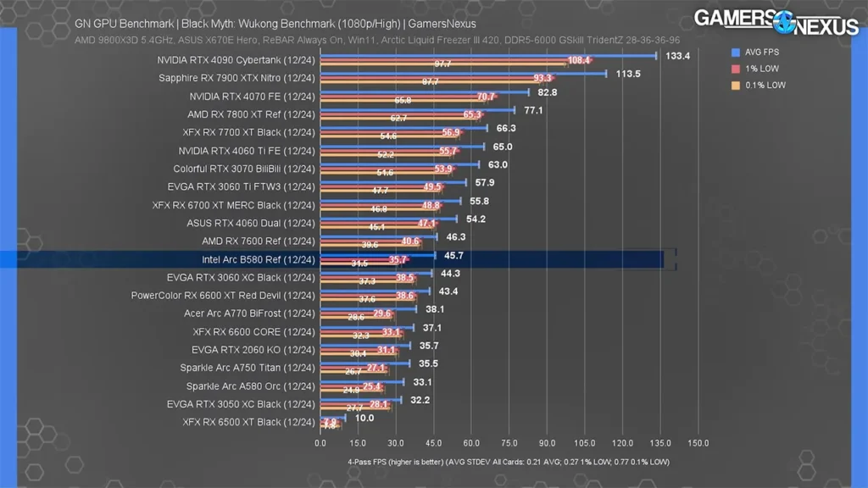Select the 38.1 average FPS value

point(435,309)
